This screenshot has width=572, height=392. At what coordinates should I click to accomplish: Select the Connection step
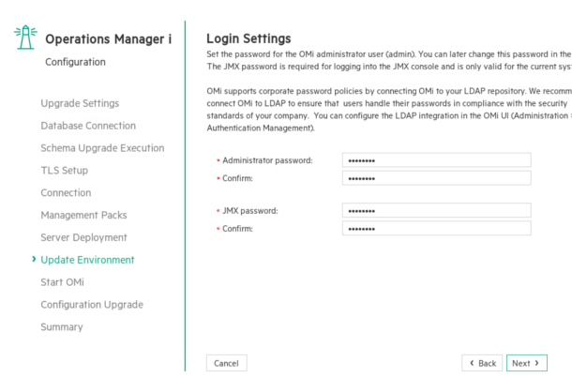66,192
